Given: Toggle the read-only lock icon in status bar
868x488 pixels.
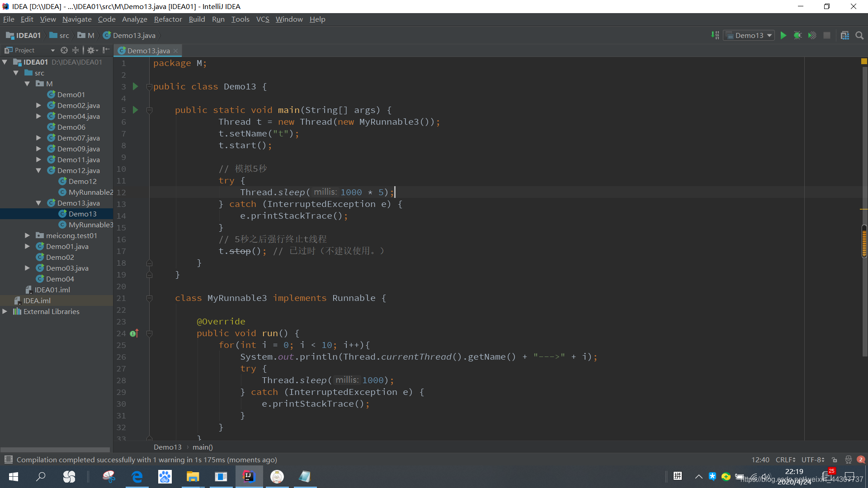Looking at the screenshot, I should tap(835, 460).
